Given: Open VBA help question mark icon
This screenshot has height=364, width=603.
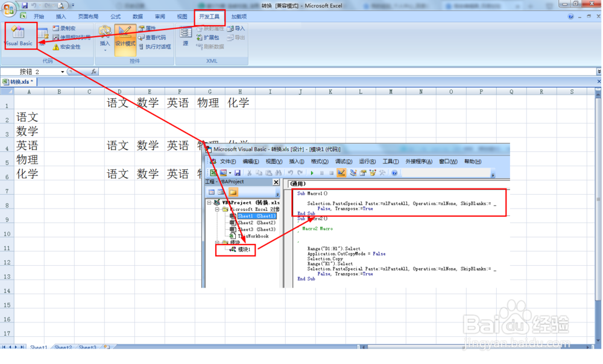Looking at the screenshot, I should tap(394, 173).
